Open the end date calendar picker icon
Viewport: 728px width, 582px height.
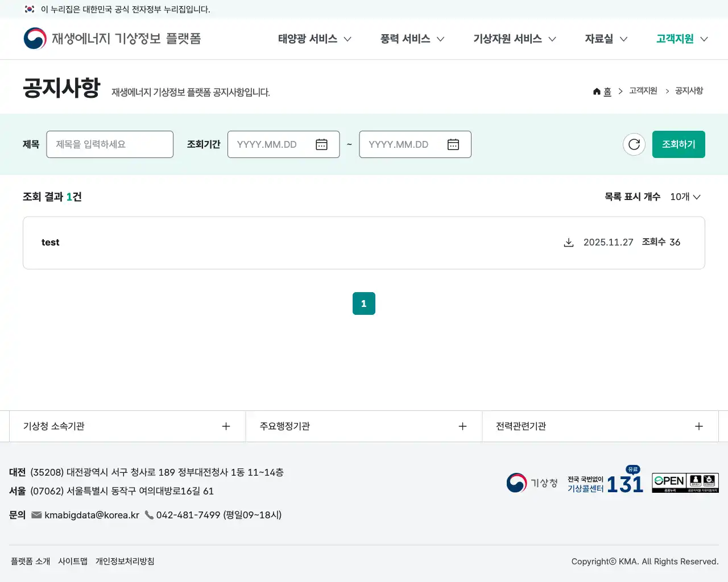click(x=453, y=144)
